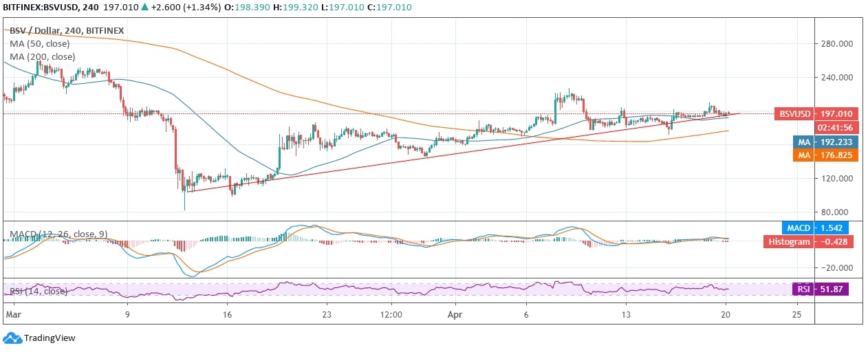This screenshot has width=868, height=352.
Task: Click the Histogram -0.428 value label
Action: (x=809, y=242)
